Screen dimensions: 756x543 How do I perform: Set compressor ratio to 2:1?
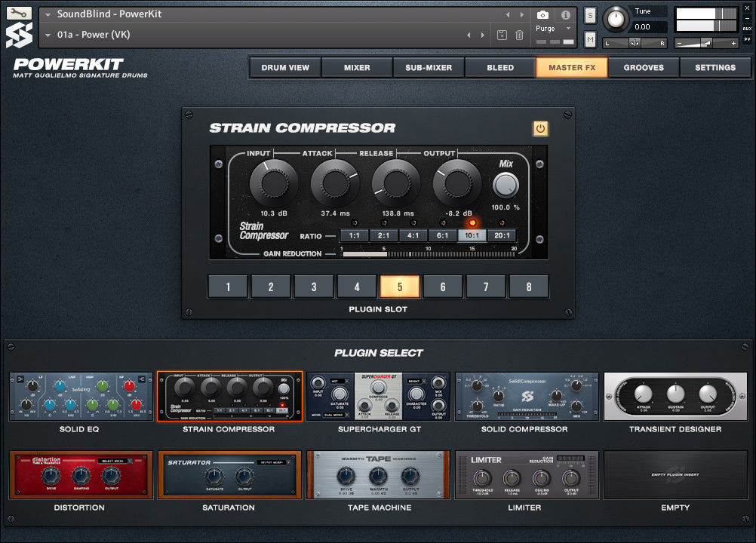coord(384,235)
